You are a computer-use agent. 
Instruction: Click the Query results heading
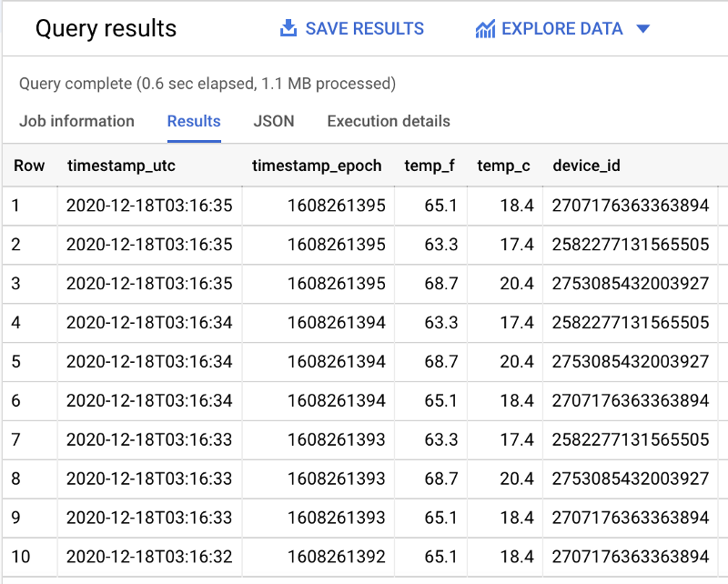(x=106, y=29)
